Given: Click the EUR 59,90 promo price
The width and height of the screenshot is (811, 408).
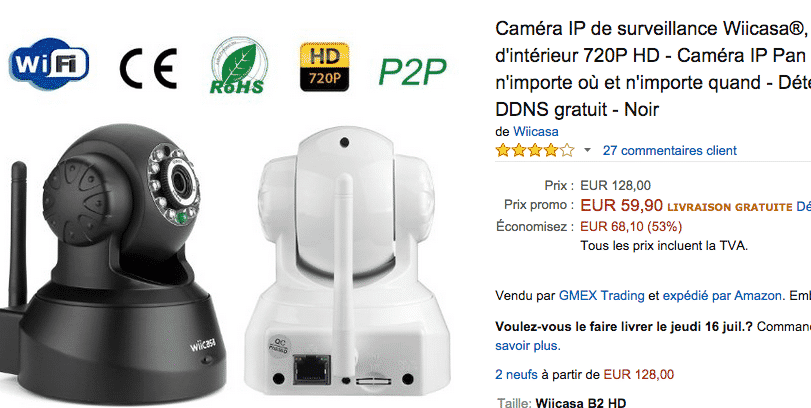Looking at the screenshot, I should point(621,205).
